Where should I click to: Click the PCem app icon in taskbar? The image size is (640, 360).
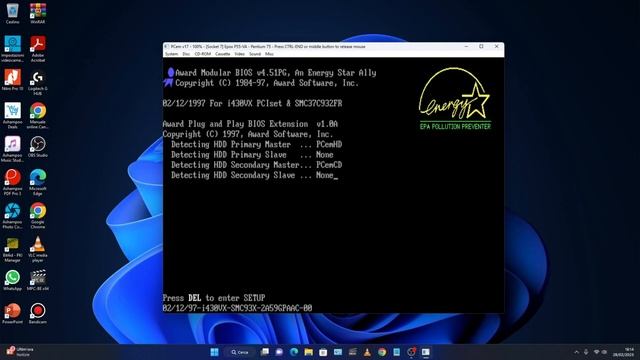click(426, 352)
